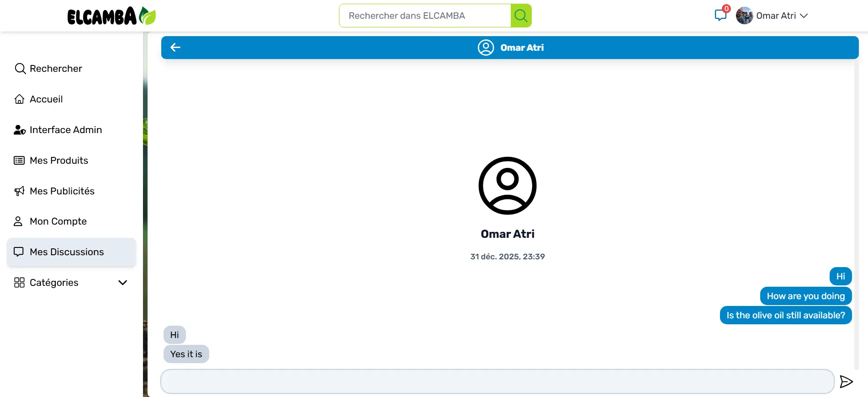The height and width of the screenshot is (397, 868).
Task: Click the sent 'Hi' blue message bubble
Action: (x=841, y=276)
